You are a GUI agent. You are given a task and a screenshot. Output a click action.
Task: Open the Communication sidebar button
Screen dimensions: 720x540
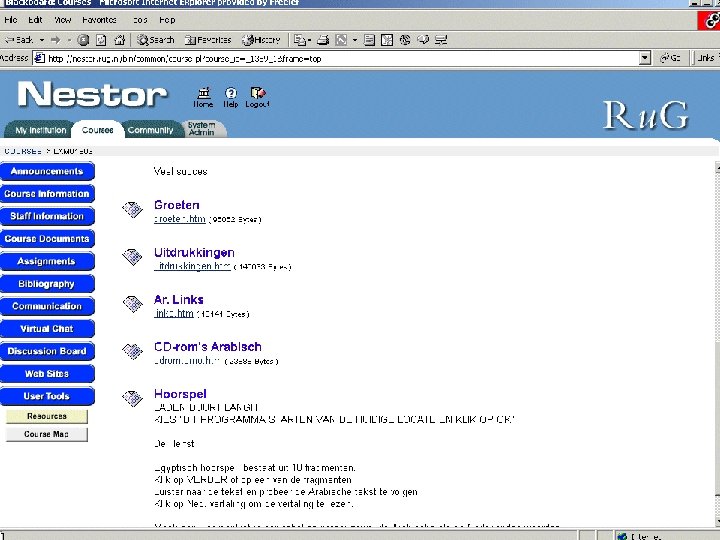[47, 306]
